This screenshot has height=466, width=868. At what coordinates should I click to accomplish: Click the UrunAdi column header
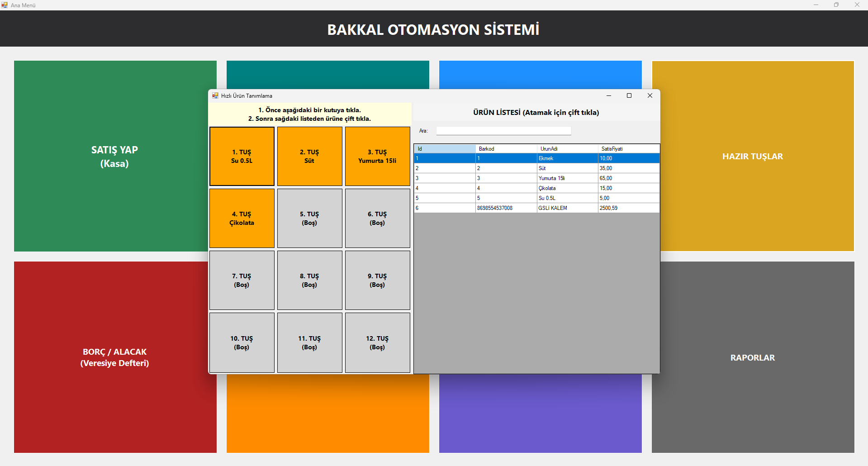click(x=567, y=149)
